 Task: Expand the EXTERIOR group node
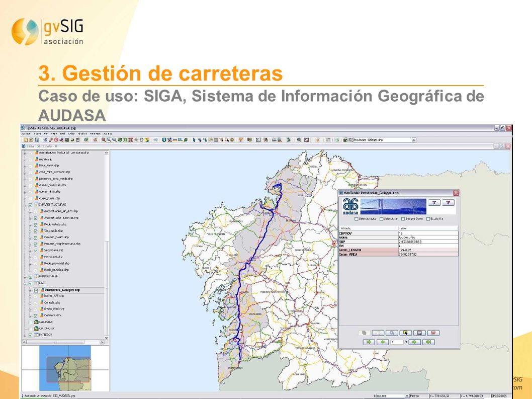click(25, 335)
